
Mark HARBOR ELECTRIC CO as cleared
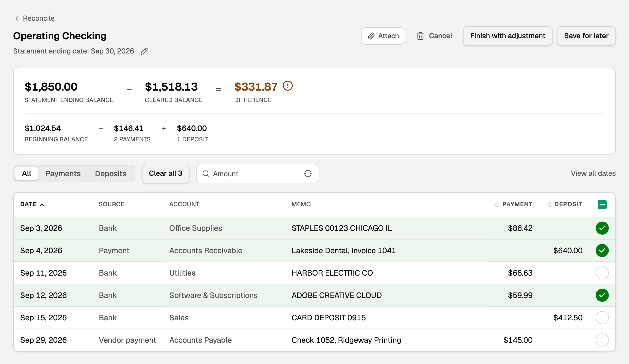click(x=602, y=273)
